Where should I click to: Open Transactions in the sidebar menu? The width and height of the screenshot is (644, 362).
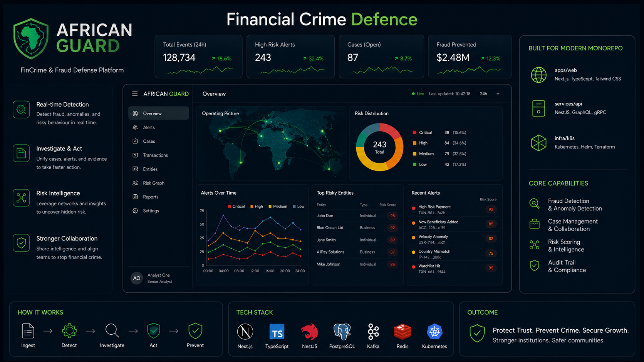[x=158, y=155]
